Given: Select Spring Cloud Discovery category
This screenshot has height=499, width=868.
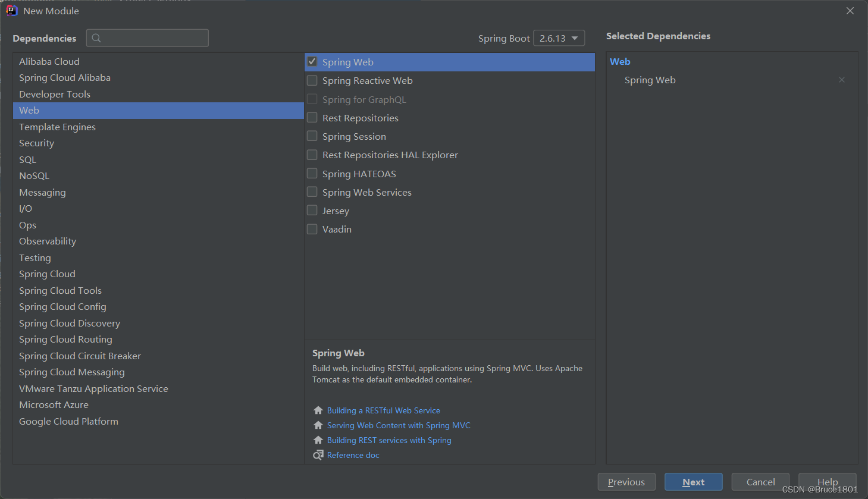Looking at the screenshot, I should 158,323.
